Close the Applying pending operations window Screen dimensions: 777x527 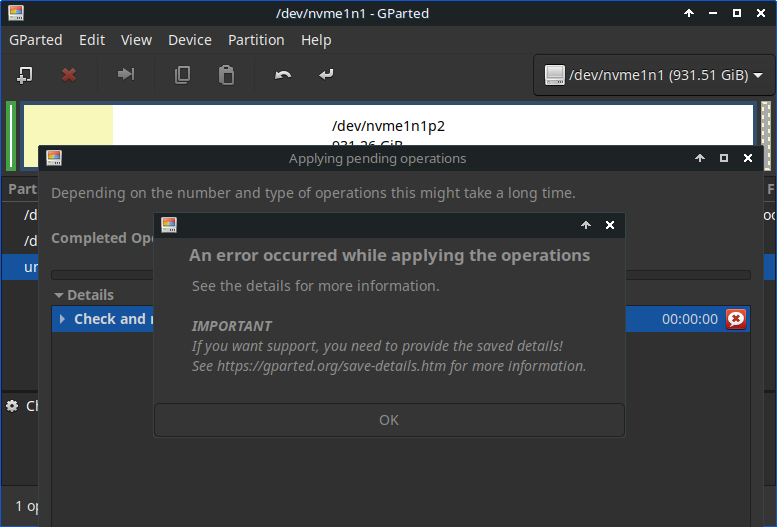(x=748, y=158)
